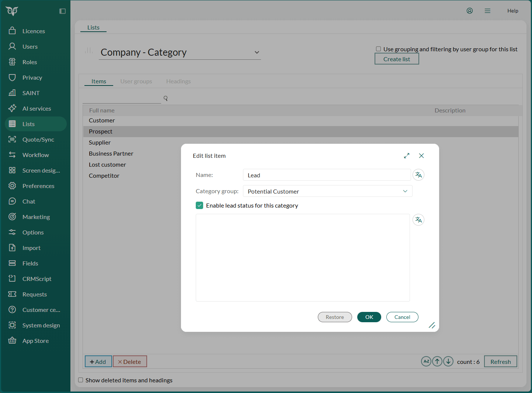Open the Company - Category list dropdown
532x393 pixels.
257,52
